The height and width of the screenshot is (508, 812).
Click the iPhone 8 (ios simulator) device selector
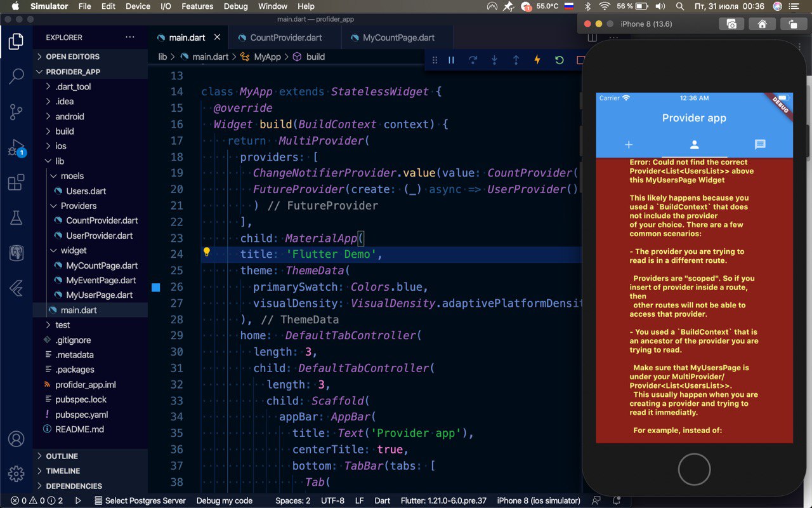(x=539, y=500)
